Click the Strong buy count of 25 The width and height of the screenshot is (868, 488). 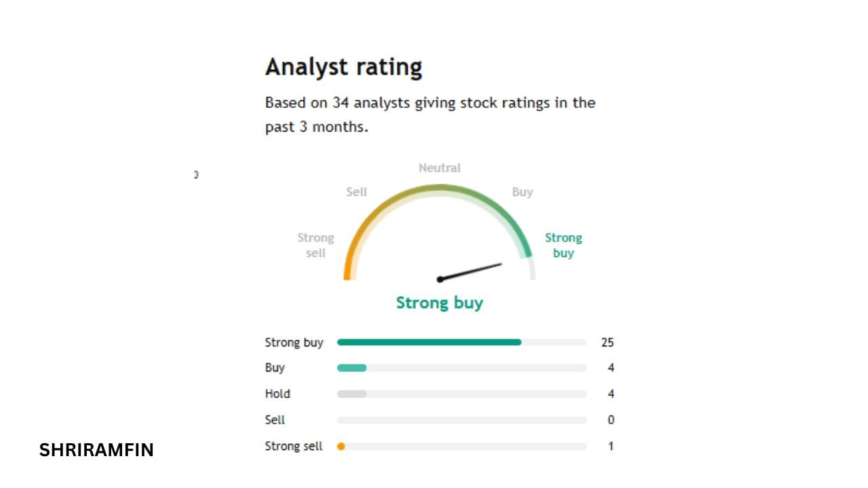click(607, 342)
